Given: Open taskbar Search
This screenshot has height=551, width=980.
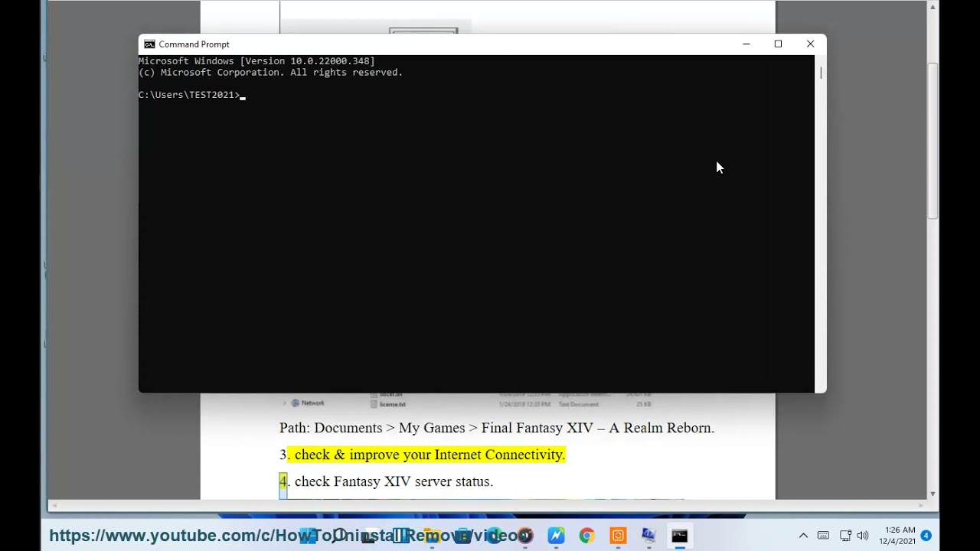Looking at the screenshot, I should pos(339,536).
